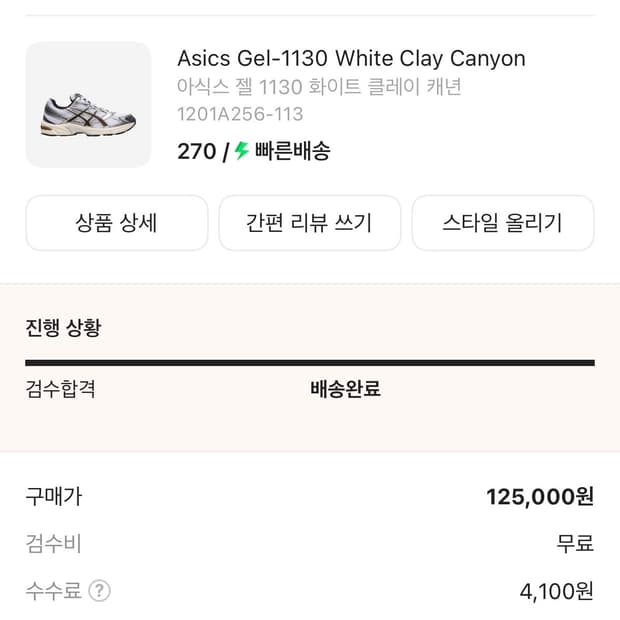Click the 125,000원 purchase price
The image size is (620, 620).
(540, 496)
